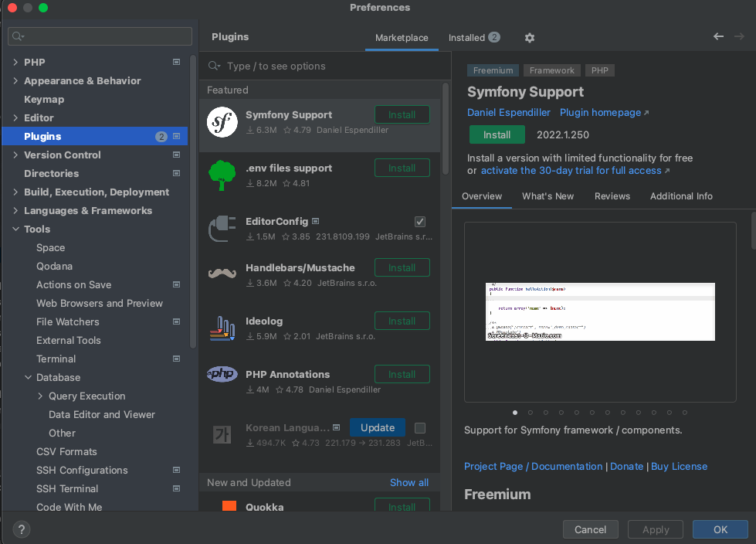Screen dimensions: 756x544
Task: Open the What's New tab
Action: pyautogui.click(x=548, y=196)
